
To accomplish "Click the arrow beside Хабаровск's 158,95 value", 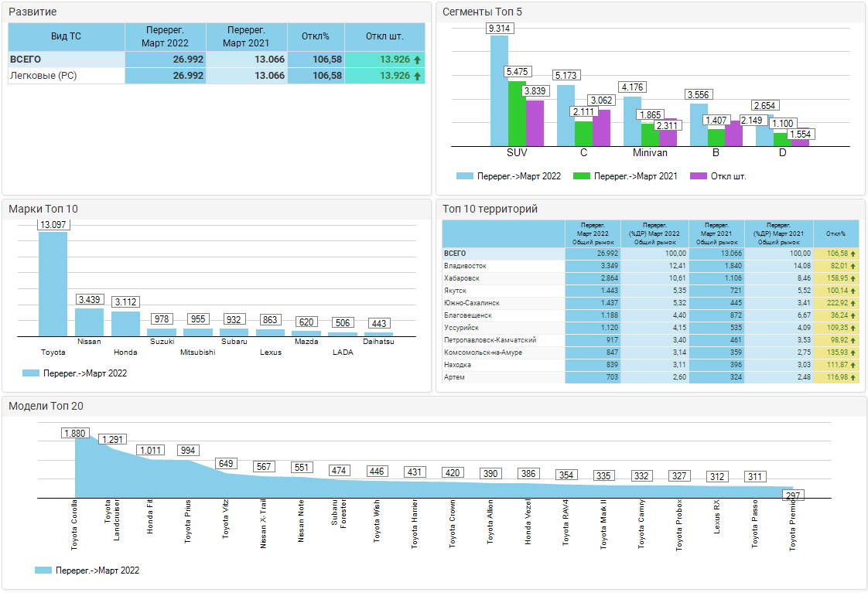I will [853, 278].
